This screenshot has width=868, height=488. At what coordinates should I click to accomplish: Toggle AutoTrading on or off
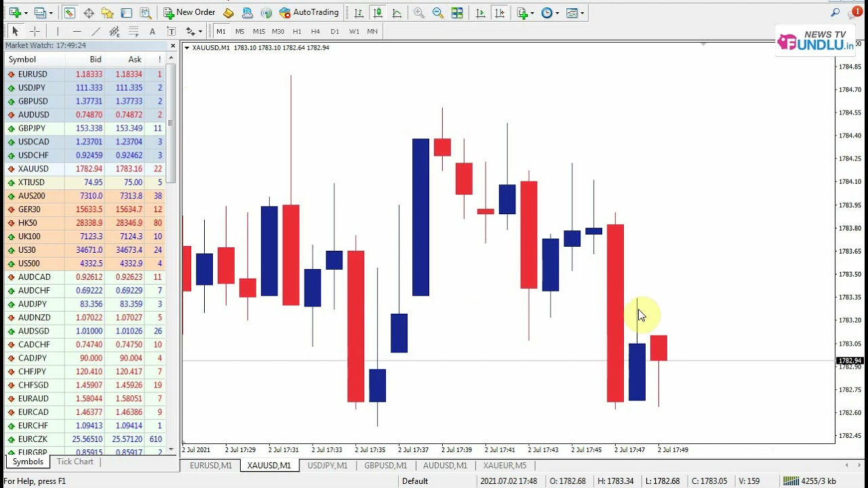point(309,12)
